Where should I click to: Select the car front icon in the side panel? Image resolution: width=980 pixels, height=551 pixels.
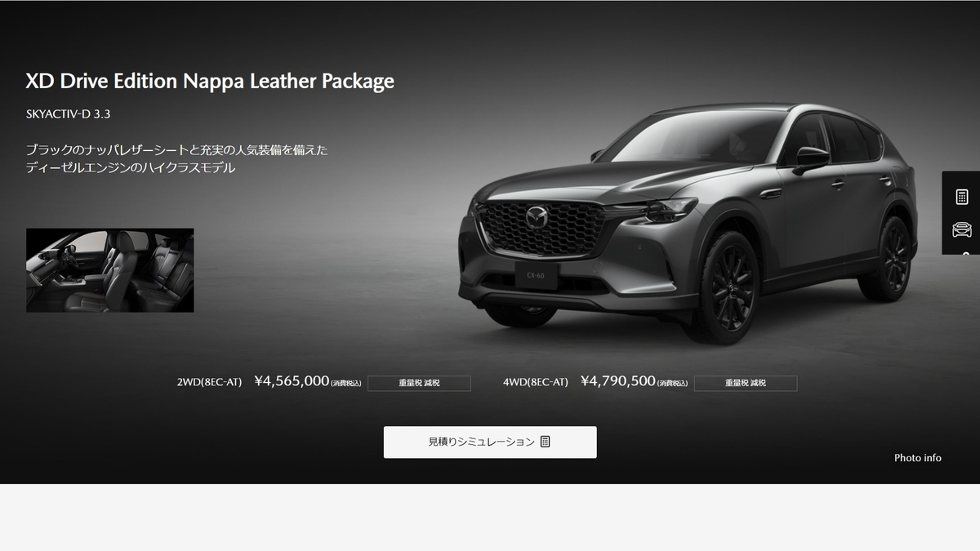pyautogui.click(x=961, y=230)
